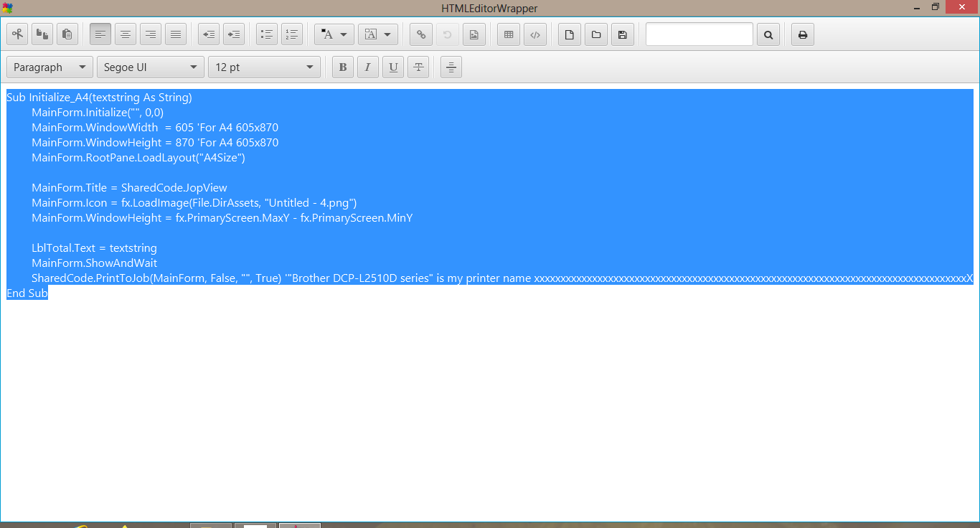
Task: Toggle justified text alignment
Action: 176,34
